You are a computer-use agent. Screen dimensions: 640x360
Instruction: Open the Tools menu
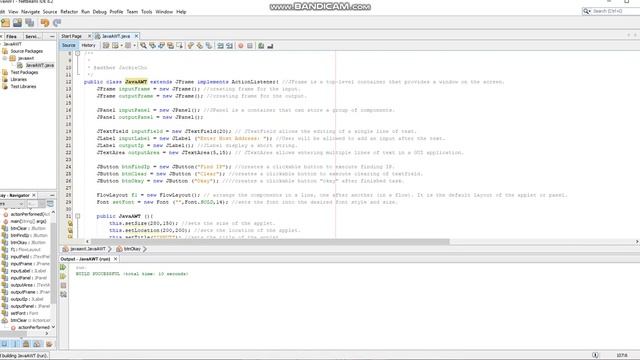pyautogui.click(x=147, y=12)
